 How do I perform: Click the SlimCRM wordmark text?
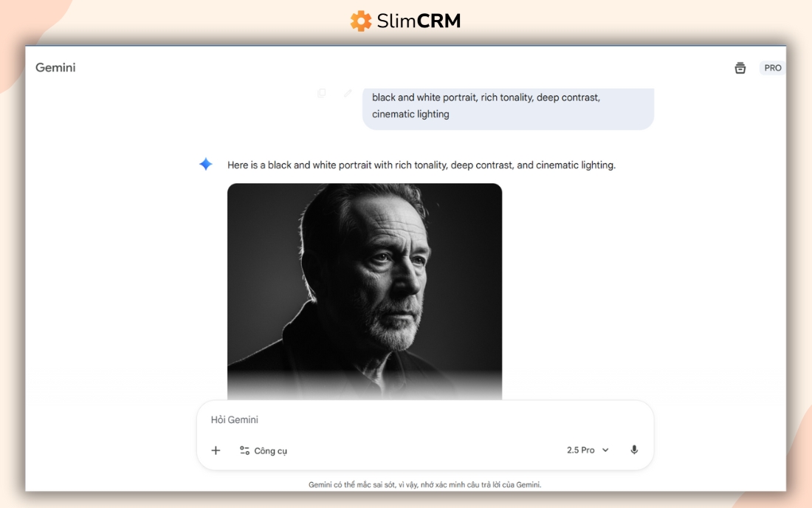(x=419, y=21)
